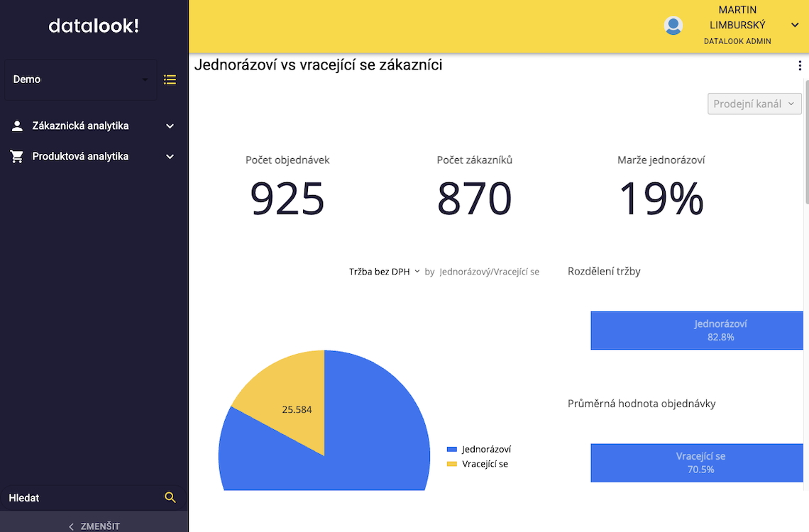Image resolution: width=809 pixels, height=532 pixels.
Task: Click the Jednorázoví legend label
Action: click(x=487, y=450)
